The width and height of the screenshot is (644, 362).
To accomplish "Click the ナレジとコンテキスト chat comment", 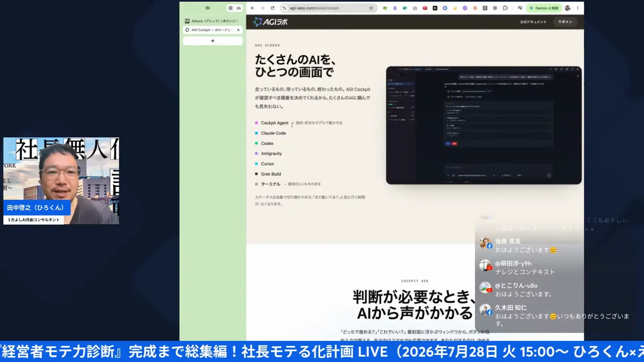I will point(525,272).
